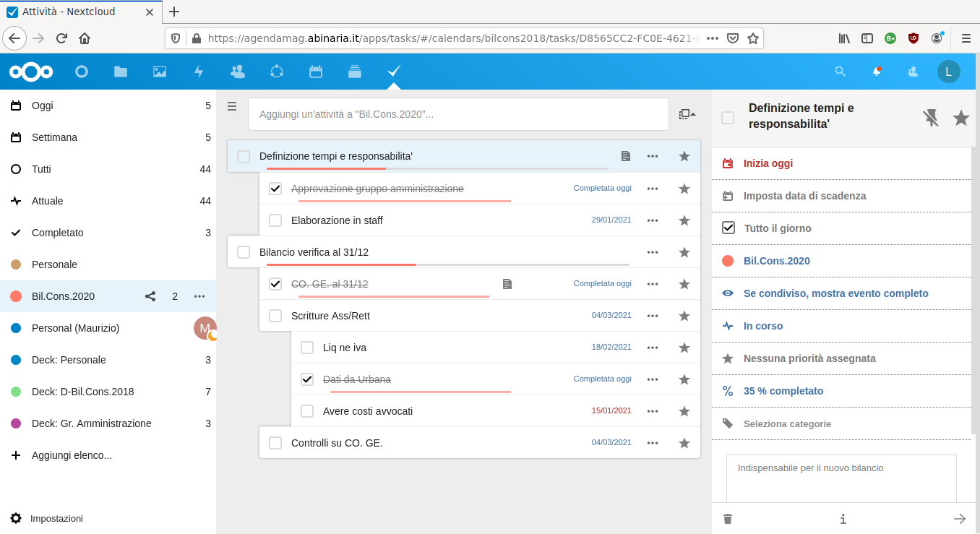The height and width of the screenshot is (534, 980).
Task: Open the Activity lightning bolt icon
Action: pyautogui.click(x=199, y=72)
